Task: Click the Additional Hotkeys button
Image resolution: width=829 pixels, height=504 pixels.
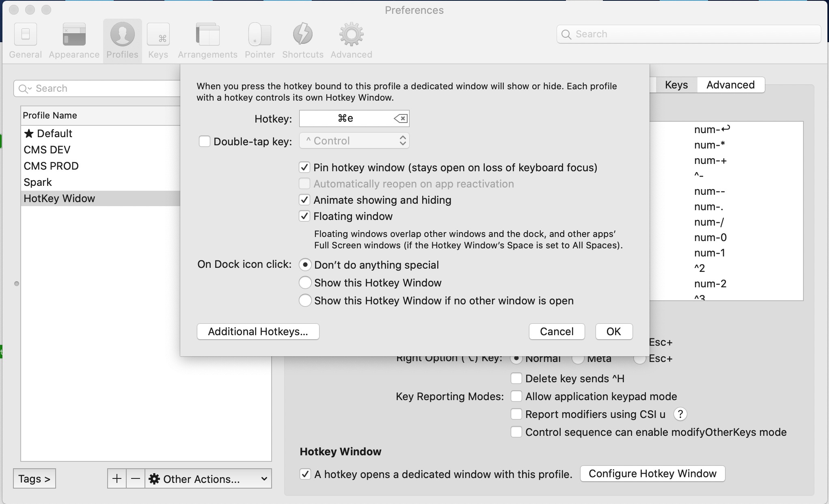Action: (258, 332)
